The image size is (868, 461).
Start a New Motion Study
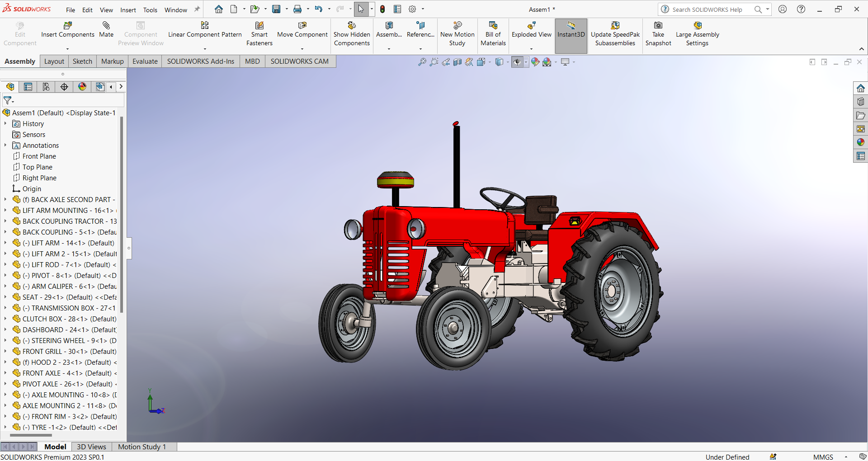tap(458, 34)
